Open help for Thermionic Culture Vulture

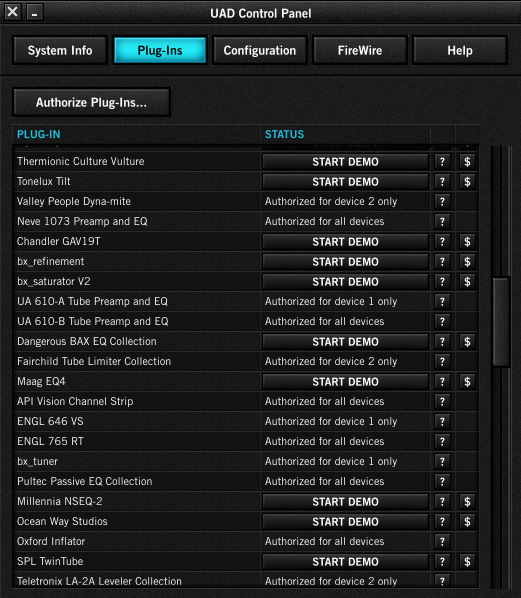click(442, 162)
